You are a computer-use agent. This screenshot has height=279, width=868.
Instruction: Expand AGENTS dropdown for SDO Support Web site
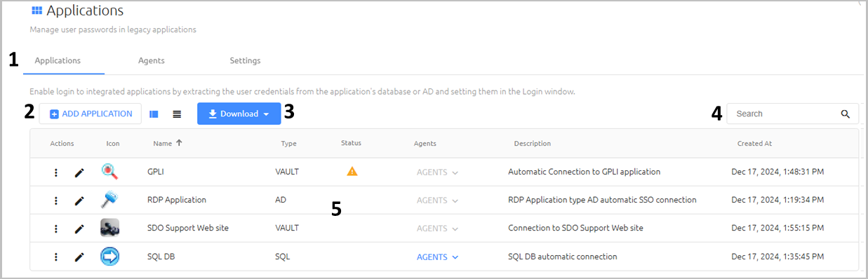point(438,229)
